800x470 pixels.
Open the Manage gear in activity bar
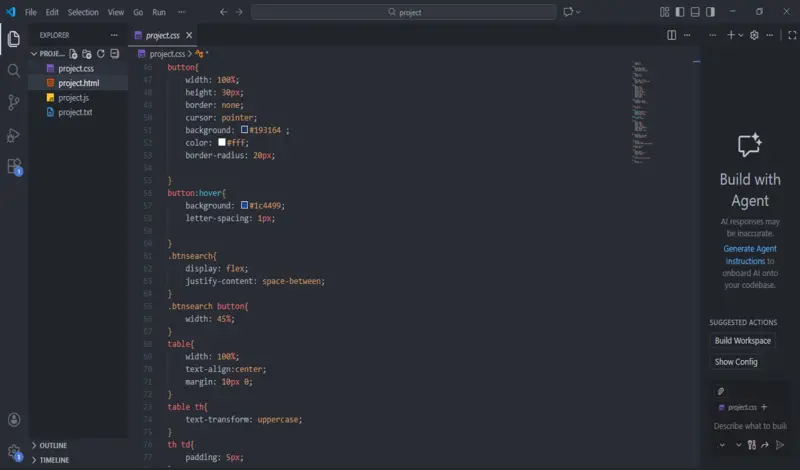[x=14, y=452]
